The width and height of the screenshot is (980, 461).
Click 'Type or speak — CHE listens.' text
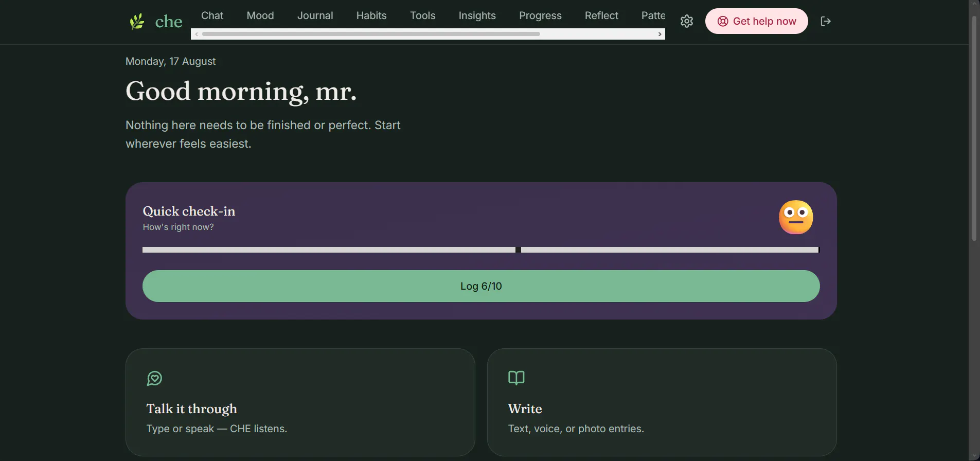(x=217, y=429)
